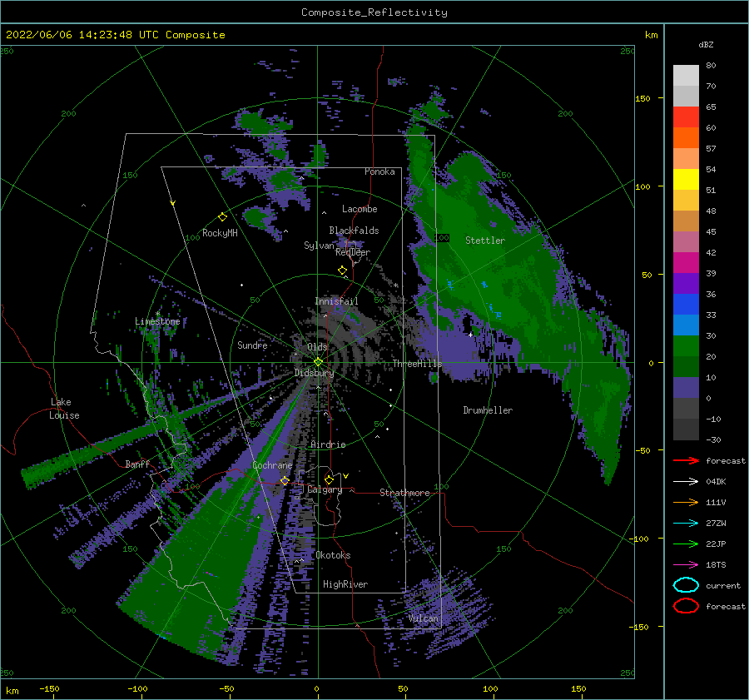Click the Limestone label
The width and height of the screenshot is (749, 700).
tap(157, 321)
